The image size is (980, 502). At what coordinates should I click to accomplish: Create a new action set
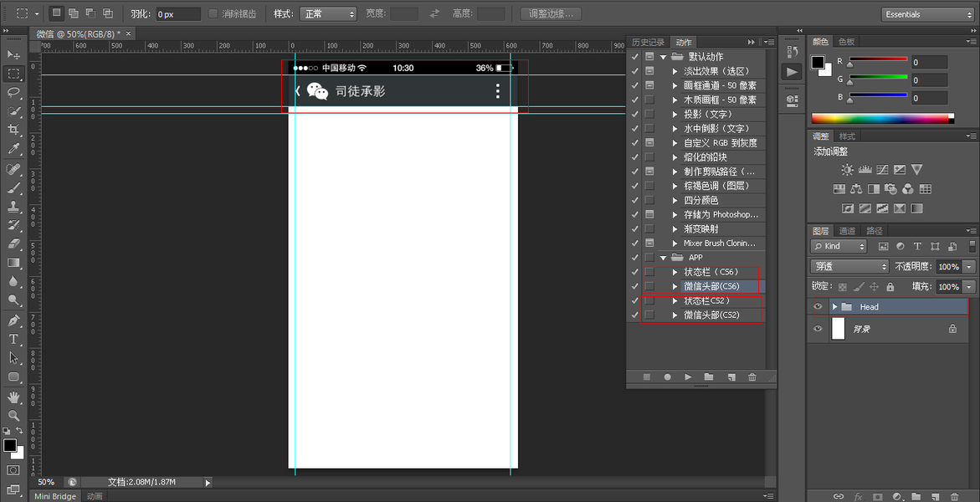(x=709, y=377)
